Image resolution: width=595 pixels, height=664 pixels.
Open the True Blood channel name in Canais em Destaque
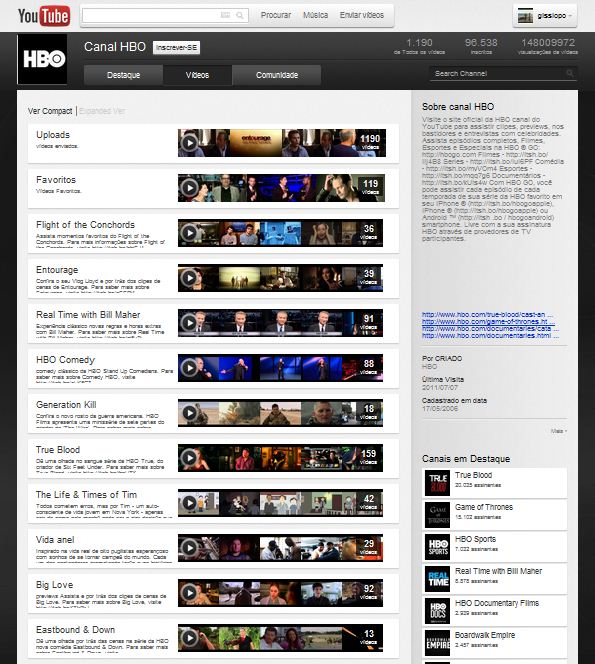[x=473, y=475]
